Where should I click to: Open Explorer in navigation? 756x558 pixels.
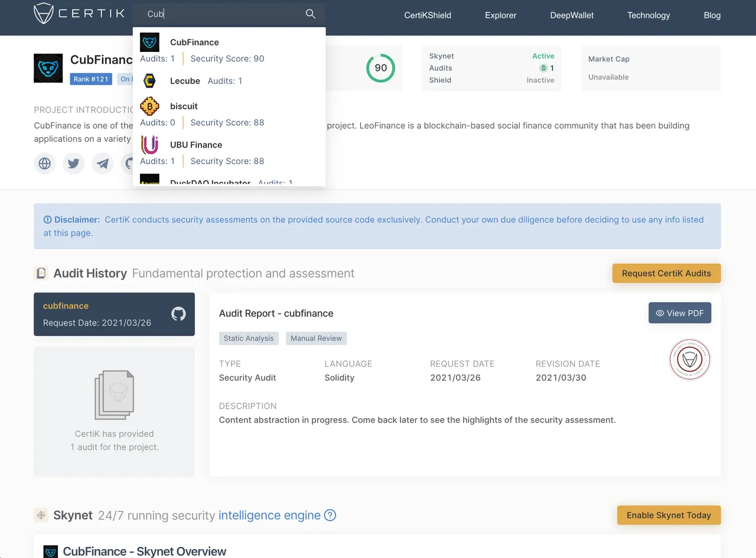pos(501,15)
